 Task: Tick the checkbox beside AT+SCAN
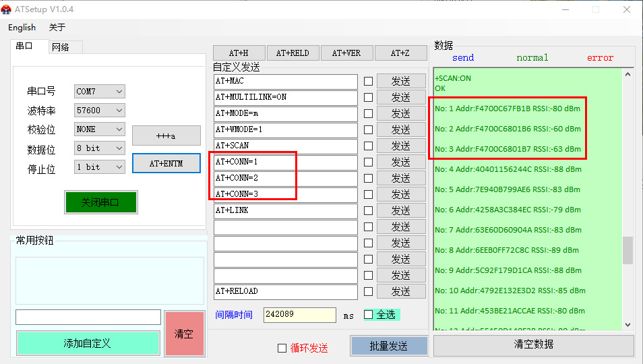click(x=368, y=146)
